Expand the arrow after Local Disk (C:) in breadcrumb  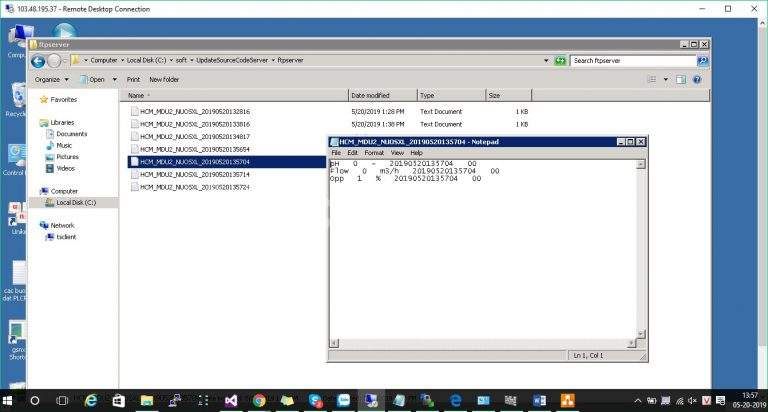171,60
